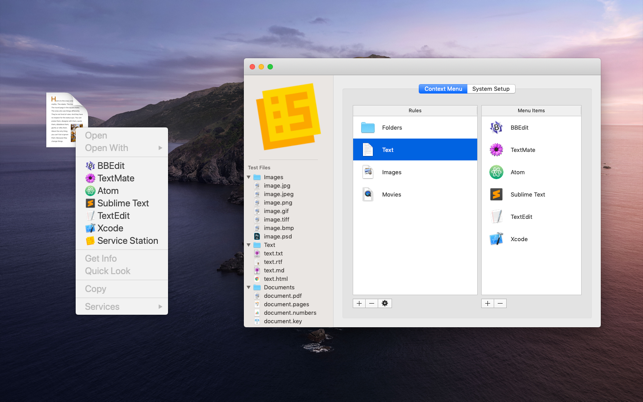Click the Atom icon in Menu Items list
643x402 pixels.
point(496,172)
